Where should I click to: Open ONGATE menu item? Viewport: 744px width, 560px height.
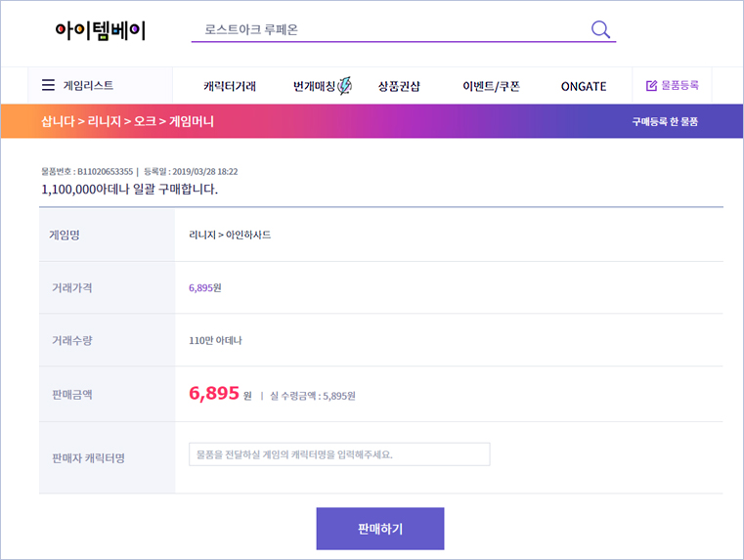coord(584,86)
